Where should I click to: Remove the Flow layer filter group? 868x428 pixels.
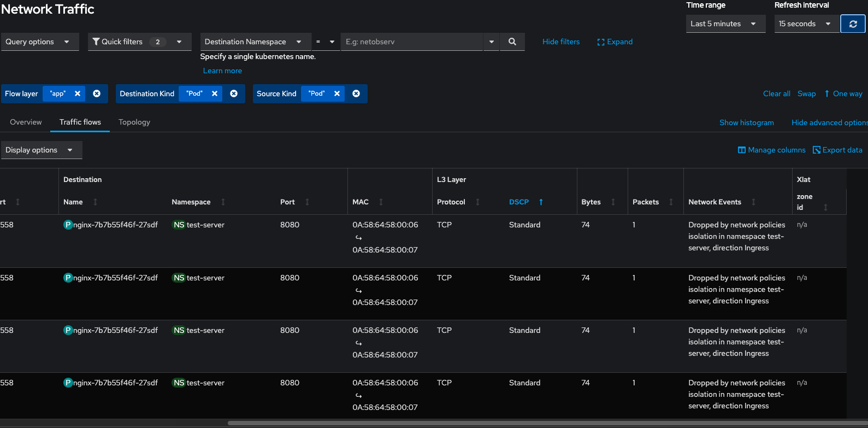pyautogui.click(x=97, y=93)
